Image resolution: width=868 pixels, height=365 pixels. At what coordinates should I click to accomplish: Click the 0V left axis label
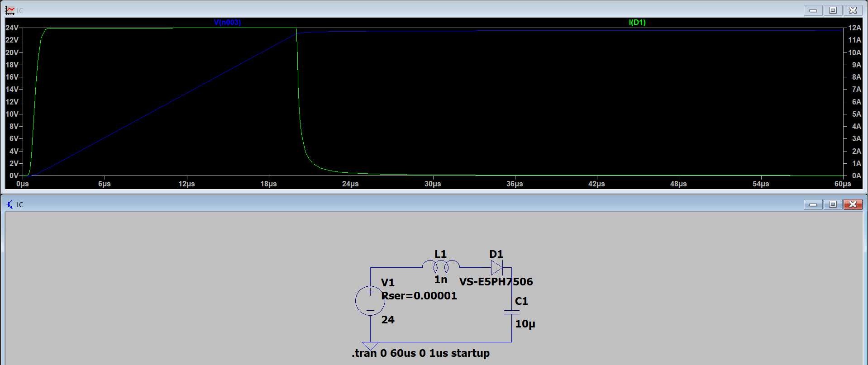tap(14, 175)
